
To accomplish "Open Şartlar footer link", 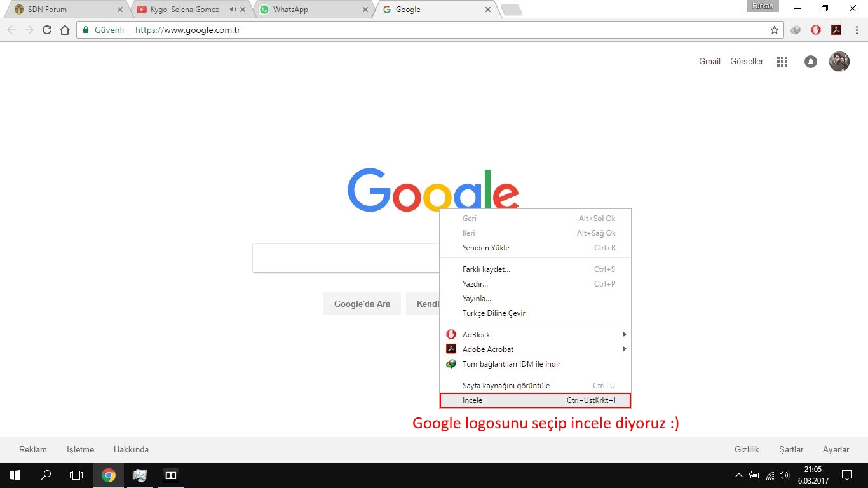I will coord(791,449).
